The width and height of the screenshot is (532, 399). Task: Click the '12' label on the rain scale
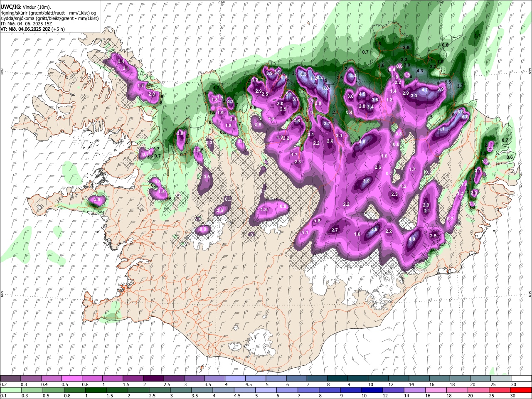(x=385, y=396)
